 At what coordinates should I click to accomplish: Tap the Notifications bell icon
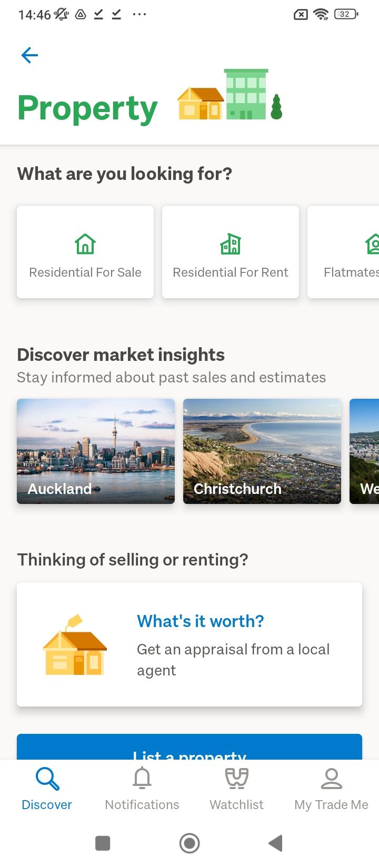pyautogui.click(x=142, y=779)
